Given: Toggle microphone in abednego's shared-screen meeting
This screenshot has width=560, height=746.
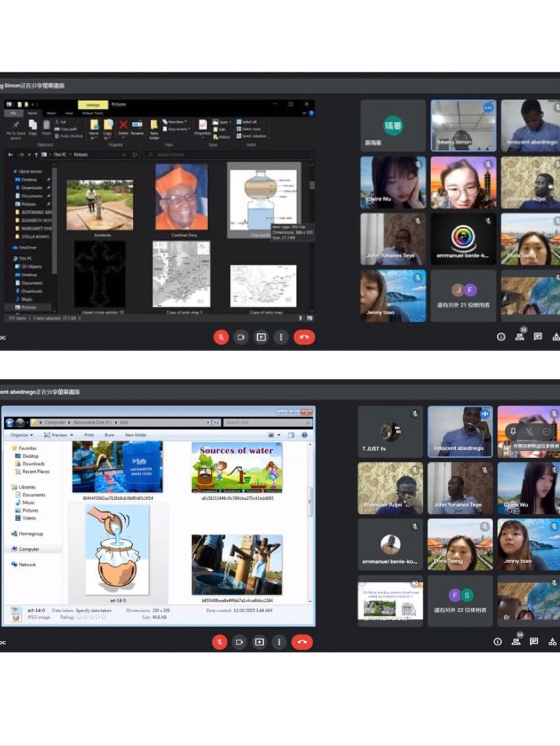Looking at the screenshot, I should [219, 642].
